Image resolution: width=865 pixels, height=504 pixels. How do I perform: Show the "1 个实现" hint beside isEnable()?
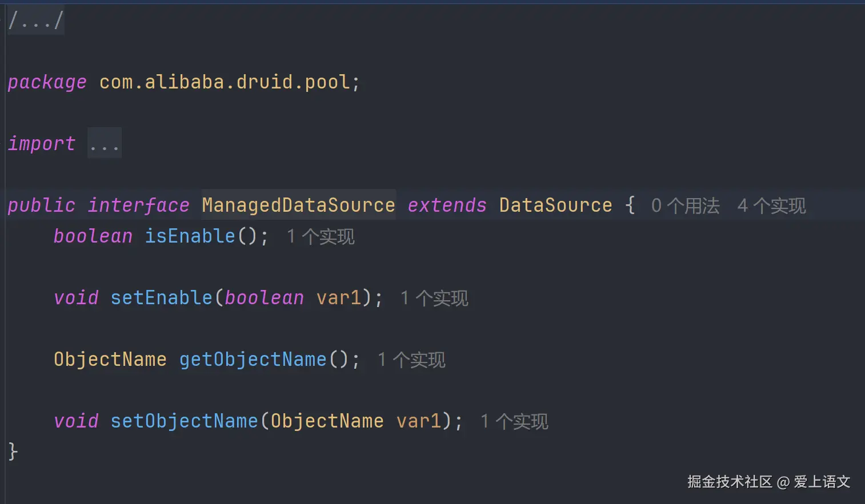[321, 236]
